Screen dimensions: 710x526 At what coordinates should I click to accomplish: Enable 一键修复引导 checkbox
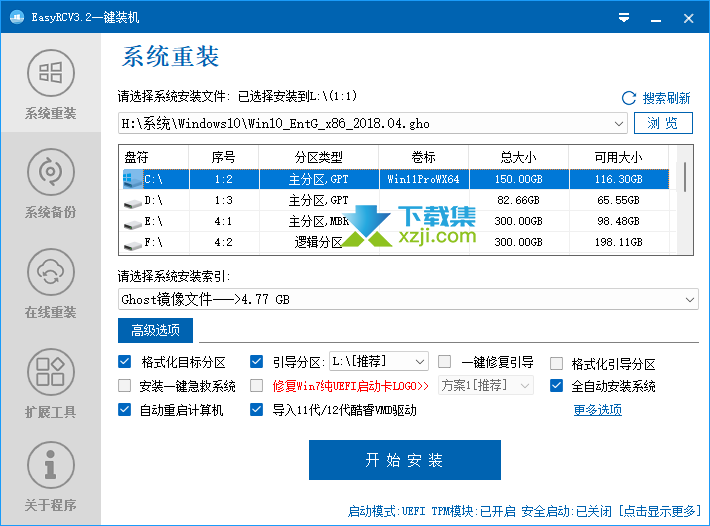click(x=445, y=361)
